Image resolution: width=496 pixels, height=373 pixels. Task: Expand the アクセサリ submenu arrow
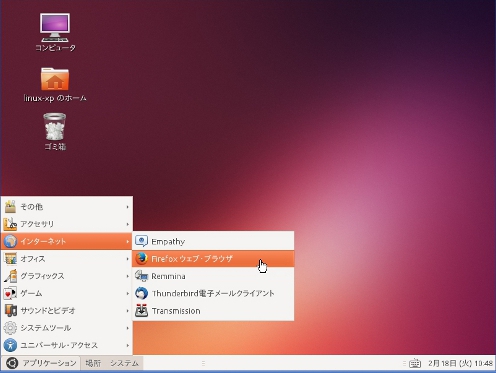127,224
